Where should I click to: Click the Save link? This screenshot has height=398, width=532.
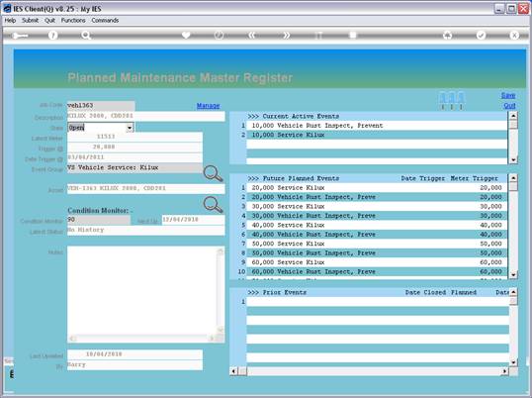tap(508, 95)
